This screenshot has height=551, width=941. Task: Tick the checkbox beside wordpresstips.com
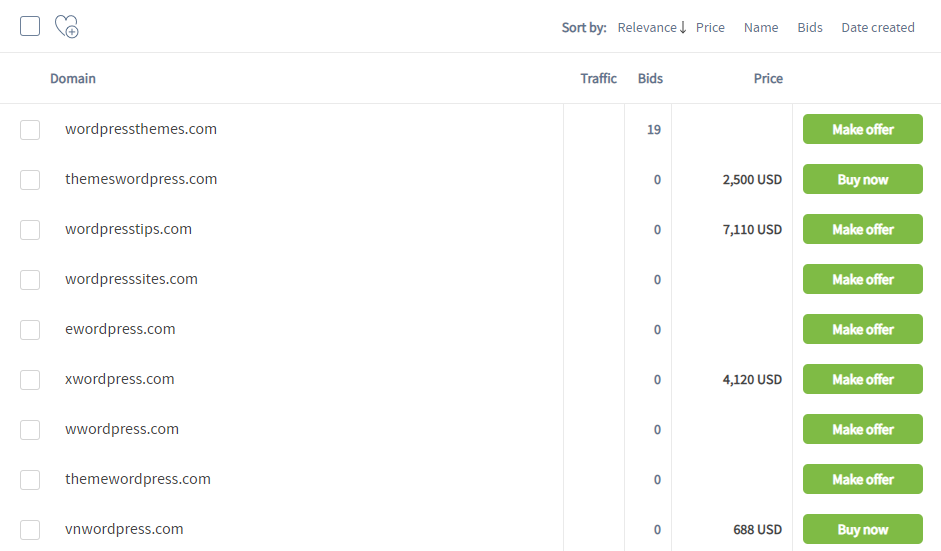pos(30,230)
